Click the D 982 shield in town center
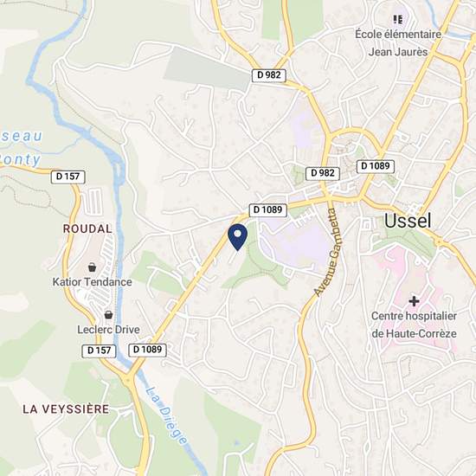The width and height of the screenshot is (476, 476). (323, 173)
